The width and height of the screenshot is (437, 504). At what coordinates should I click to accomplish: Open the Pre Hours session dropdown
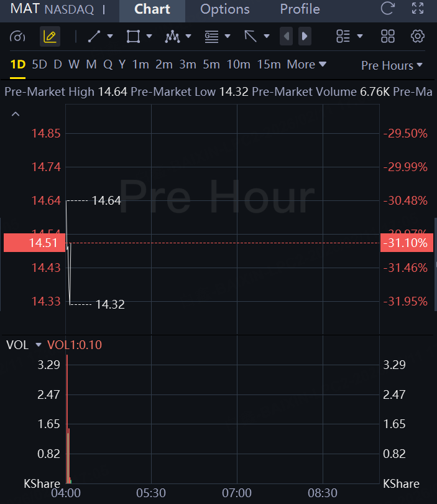pos(392,65)
